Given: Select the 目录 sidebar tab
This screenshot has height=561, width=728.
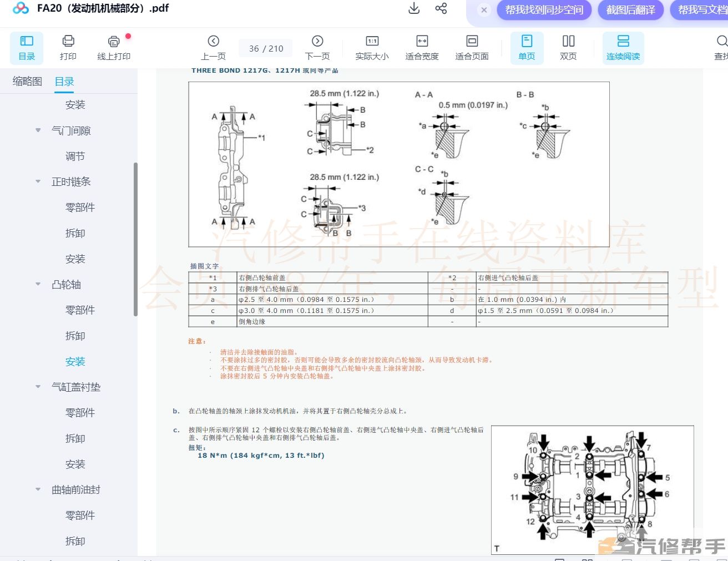Looking at the screenshot, I should [64, 82].
